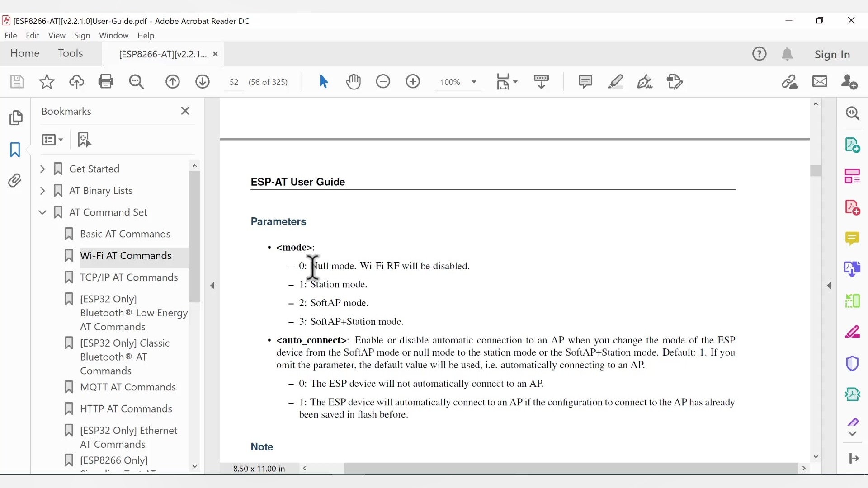The width and height of the screenshot is (868, 488).
Task: Open the Page Thumbnails panel icon
Action: [16, 117]
